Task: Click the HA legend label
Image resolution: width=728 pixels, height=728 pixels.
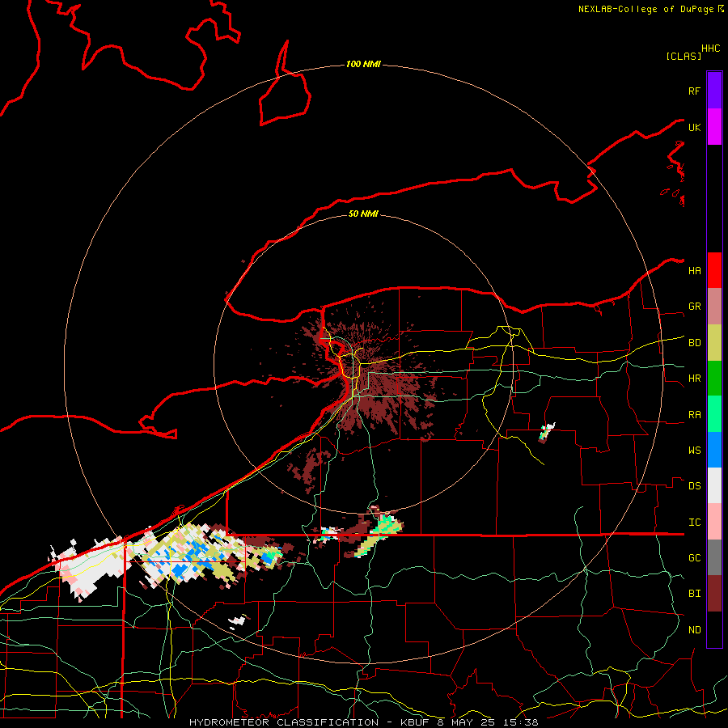Action: pos(694,271)
